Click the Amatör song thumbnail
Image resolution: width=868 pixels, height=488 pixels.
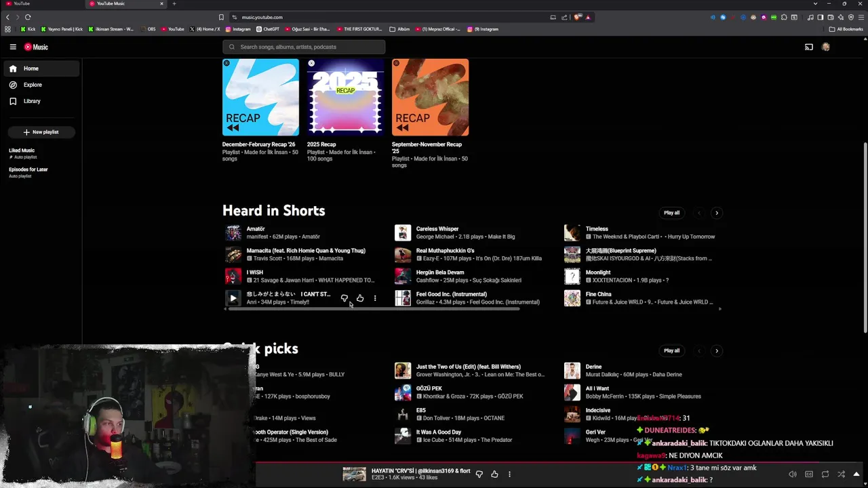[x=233, y=232]
